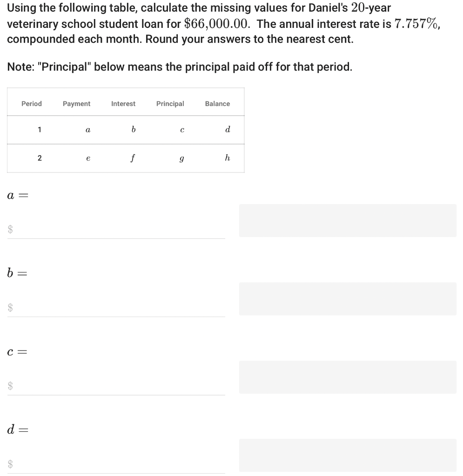
Task: Select the gray answer box beside c =
Action: [347, 377]
